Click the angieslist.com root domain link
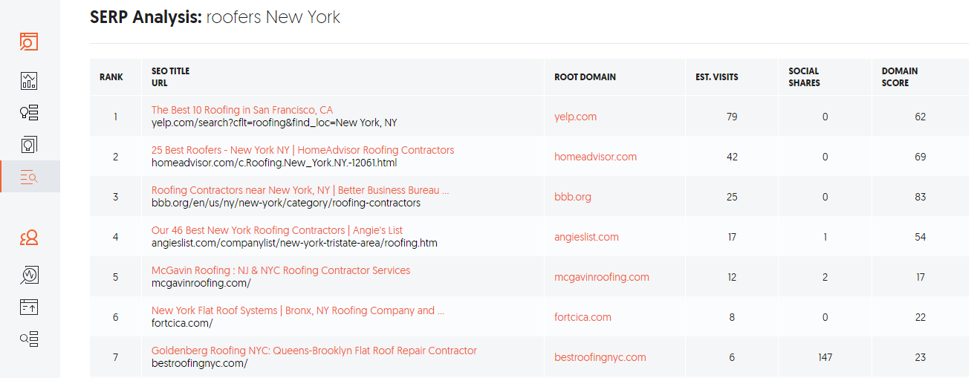This screenshot has height=378, width=980. (x=586, y=237)
